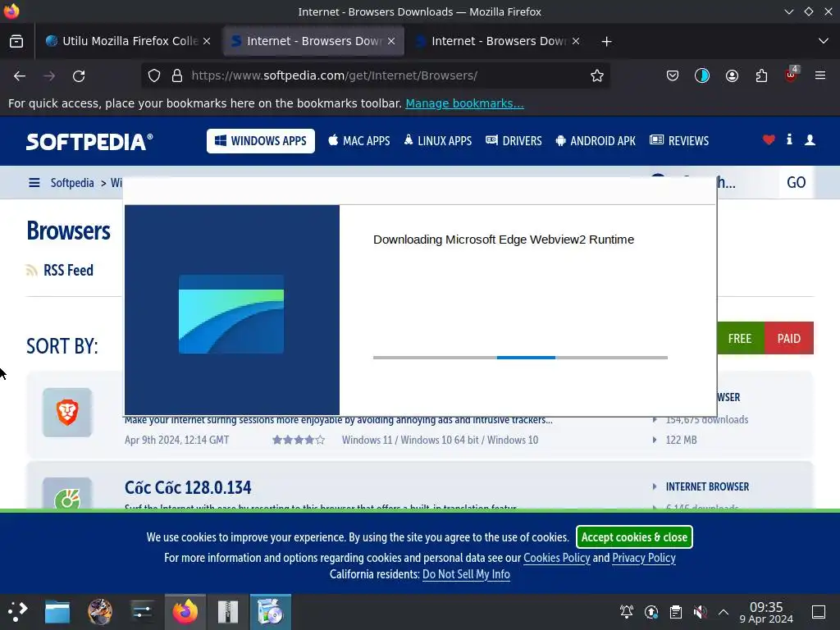Click the INTERNET BROWSER category for Cốc Cốc
The width and height of the screenshot is (840, 630).
(x=707, y=486)
